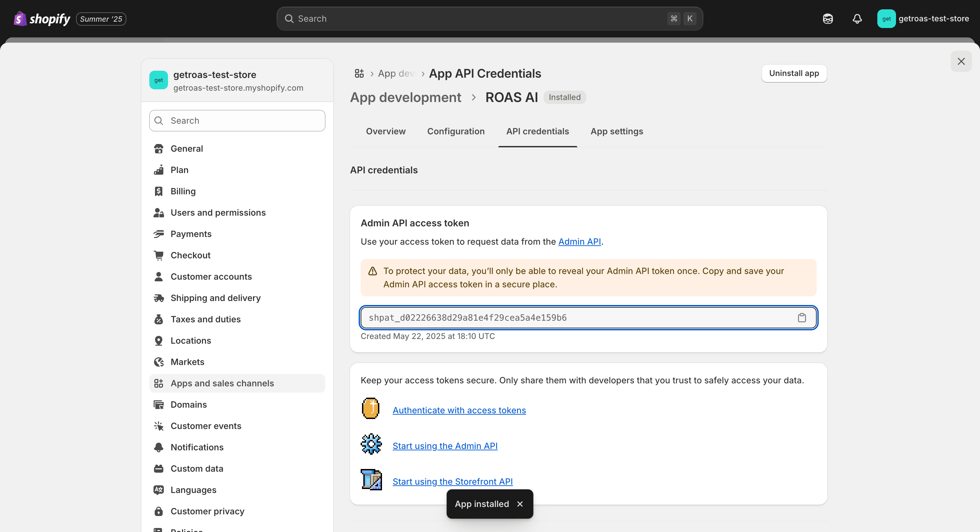Screen dimensions: 980x532
Task: Click the getroas-test-store avatar in the sidebar header
Action: coord(159,80)
